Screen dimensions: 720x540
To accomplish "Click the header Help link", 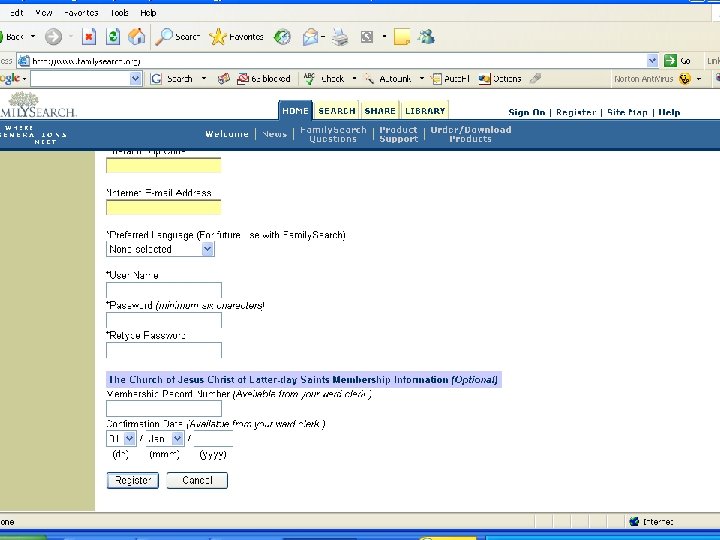I will coord(669,112).
